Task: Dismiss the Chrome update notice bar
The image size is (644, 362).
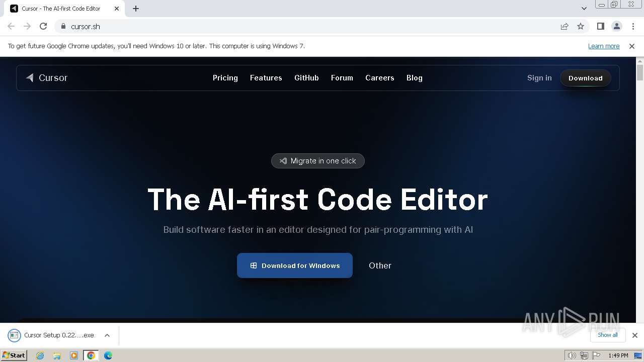Action: tap(632, 46)
